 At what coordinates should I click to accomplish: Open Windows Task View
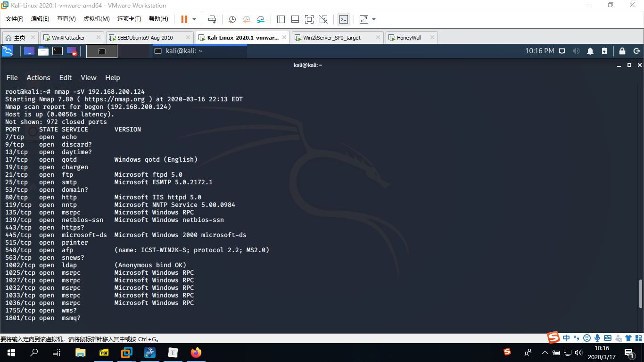pos(57,353)
